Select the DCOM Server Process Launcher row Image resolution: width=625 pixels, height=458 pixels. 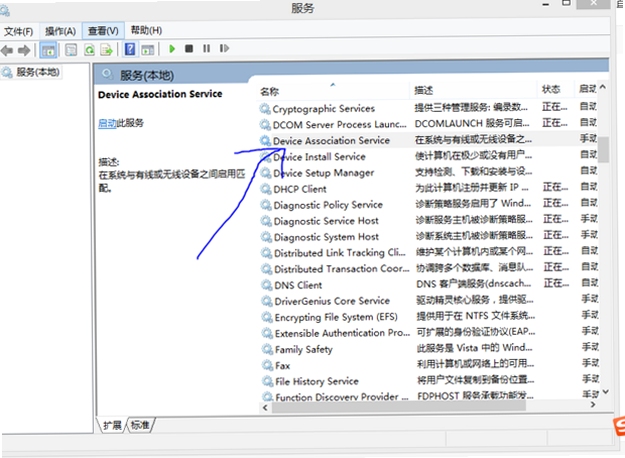tap(428, 124)
